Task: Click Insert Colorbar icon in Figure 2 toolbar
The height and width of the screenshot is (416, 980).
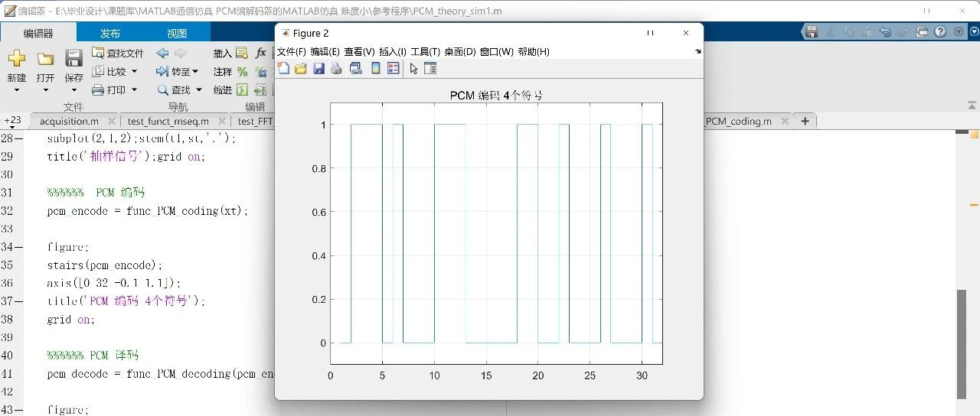Action: (x=375, y=68)
